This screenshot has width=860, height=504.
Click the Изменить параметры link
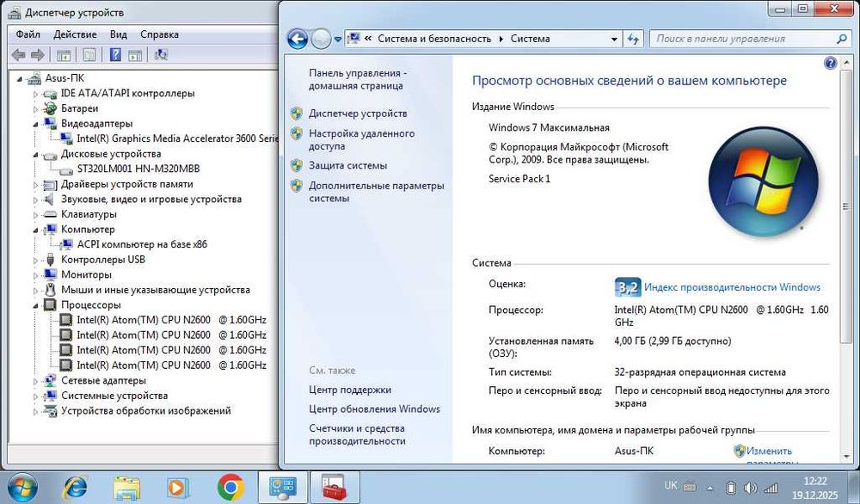[x=769, y=454]
